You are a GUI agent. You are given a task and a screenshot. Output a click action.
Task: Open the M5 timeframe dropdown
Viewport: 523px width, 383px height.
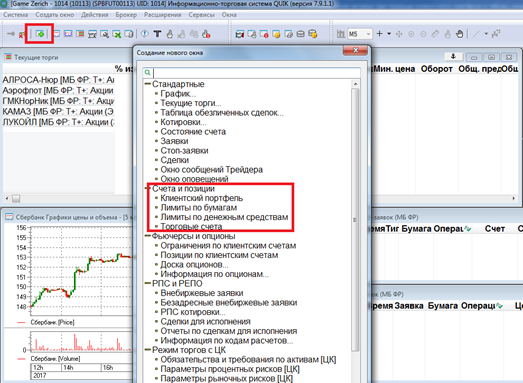click(x=368, y=34)
